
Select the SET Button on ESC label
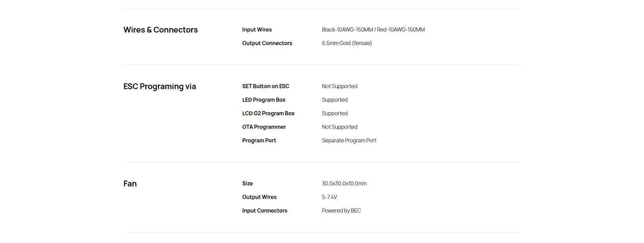[x=265, y=86]
